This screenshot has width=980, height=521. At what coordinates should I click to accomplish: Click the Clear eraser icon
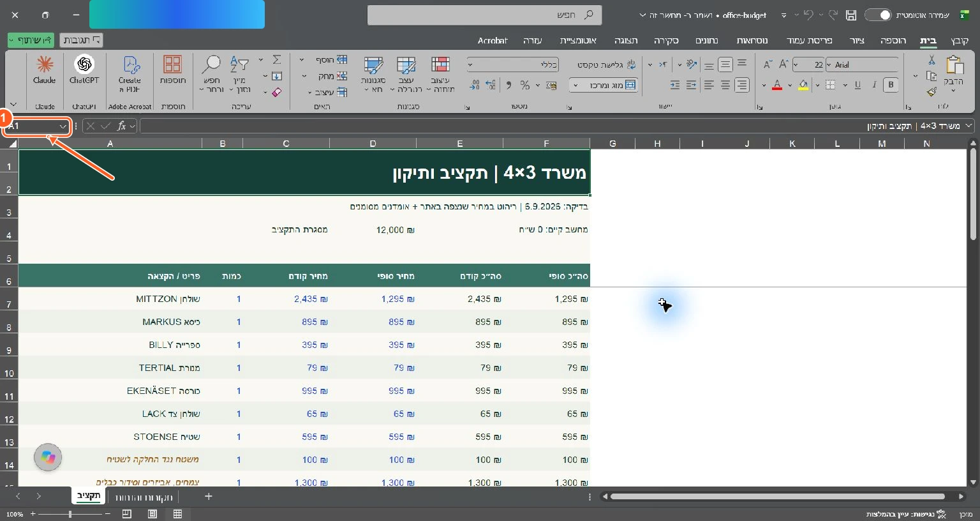(277, 93)
